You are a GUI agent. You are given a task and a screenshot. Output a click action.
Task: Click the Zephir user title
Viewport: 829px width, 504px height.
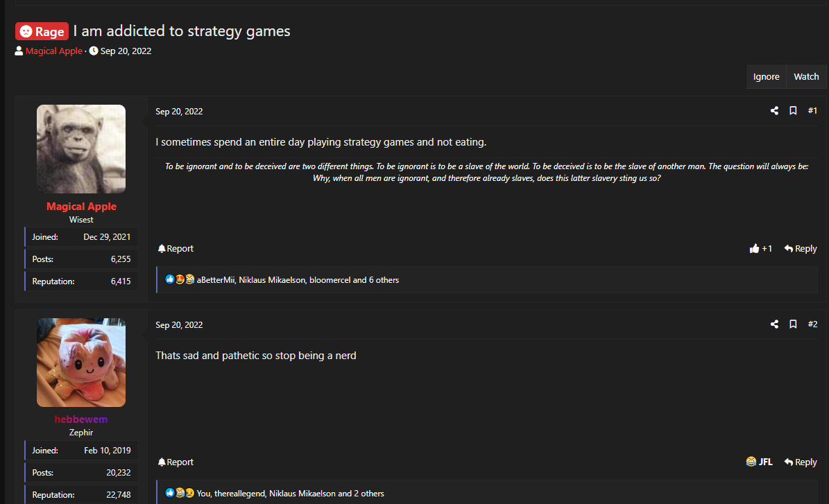coord(81,432)
